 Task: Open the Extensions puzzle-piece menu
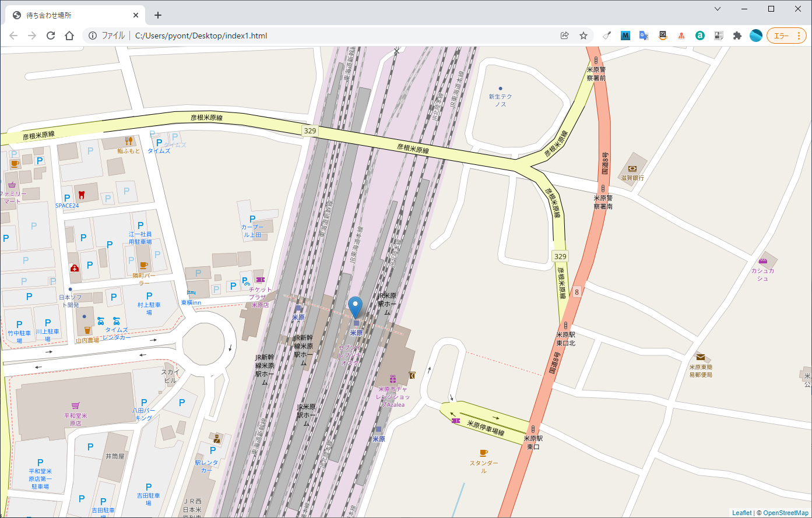(737, 36)
